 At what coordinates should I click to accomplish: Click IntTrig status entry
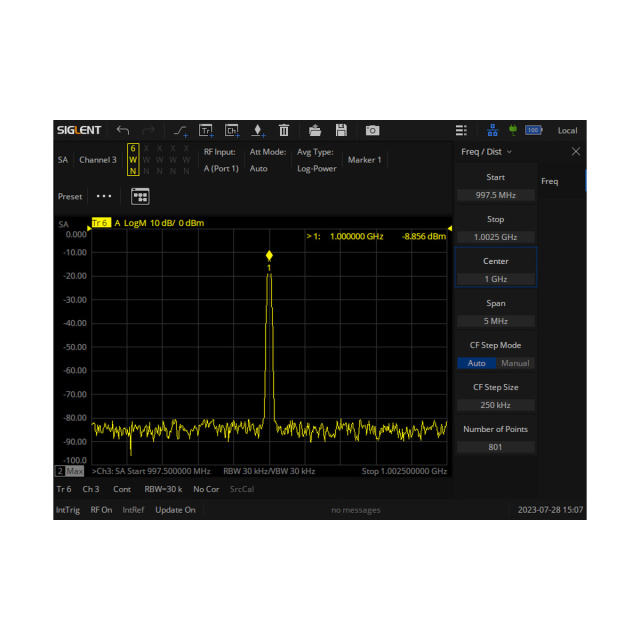(68, 510)
